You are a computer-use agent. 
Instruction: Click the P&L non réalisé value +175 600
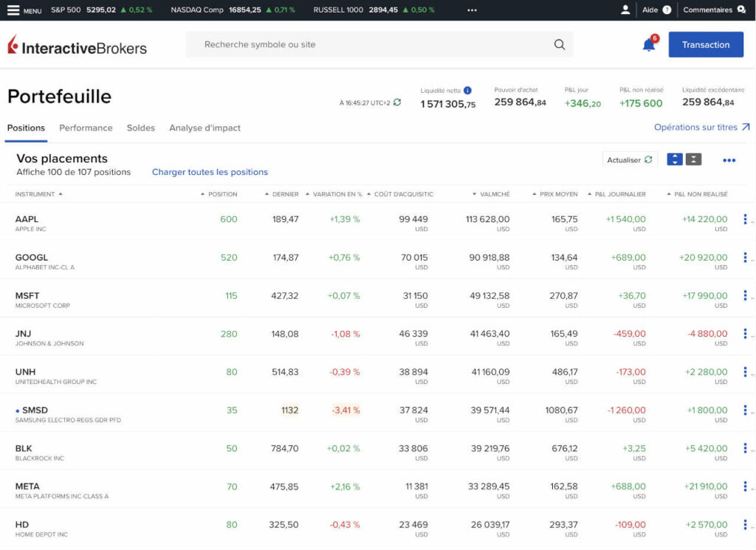click(x=641, y=103)
